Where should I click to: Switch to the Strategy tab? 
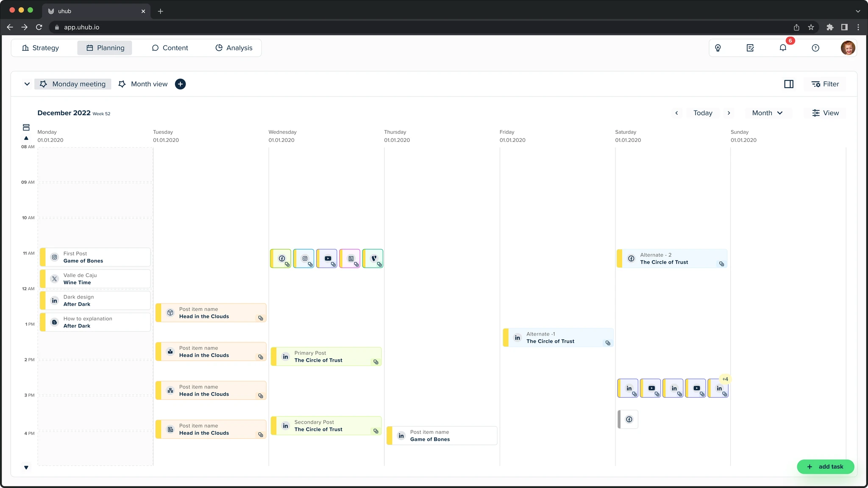click(41, 48)
